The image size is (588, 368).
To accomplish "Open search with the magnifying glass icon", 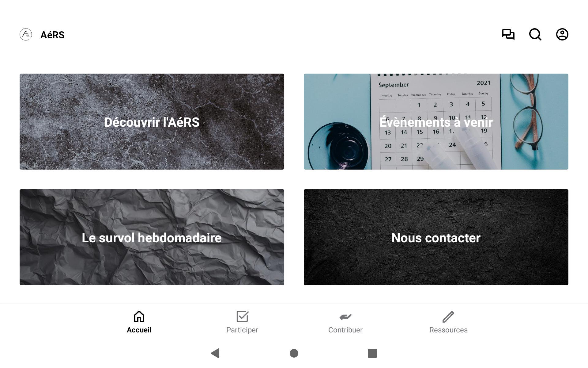I will coord(535,34).
